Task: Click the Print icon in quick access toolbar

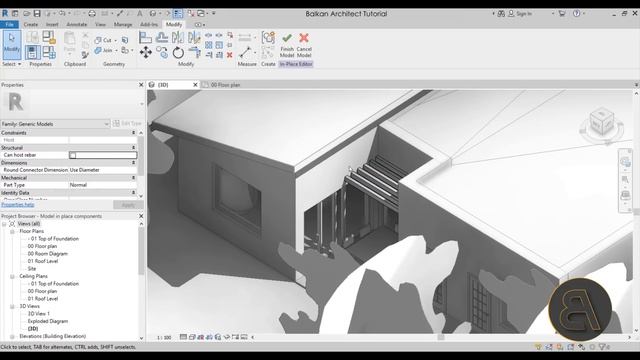Action: (92, 14)
